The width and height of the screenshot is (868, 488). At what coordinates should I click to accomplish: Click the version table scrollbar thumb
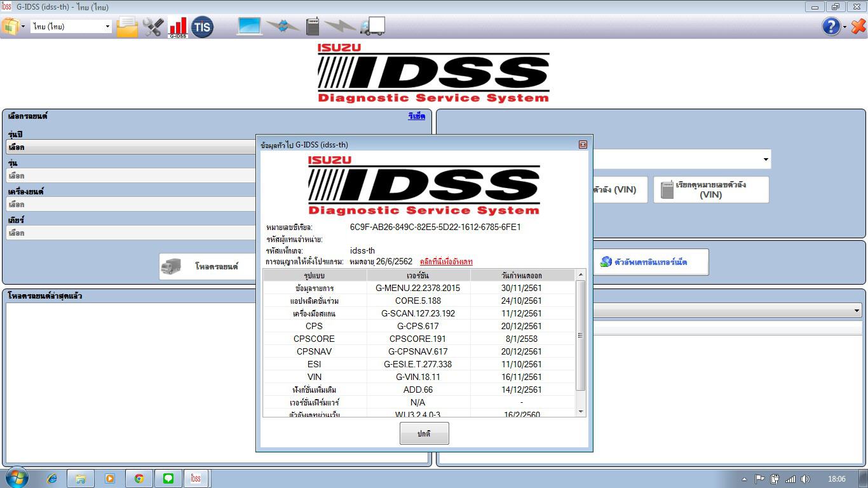(580, 335)
